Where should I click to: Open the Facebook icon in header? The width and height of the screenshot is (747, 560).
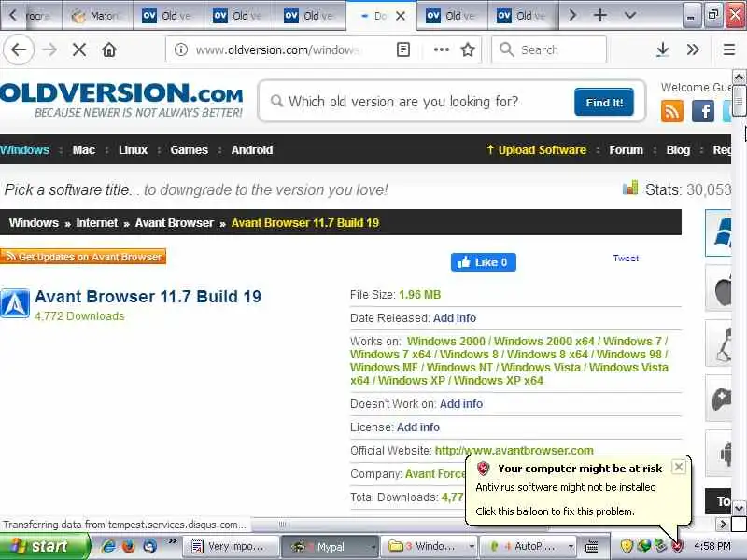pos(703,111)
